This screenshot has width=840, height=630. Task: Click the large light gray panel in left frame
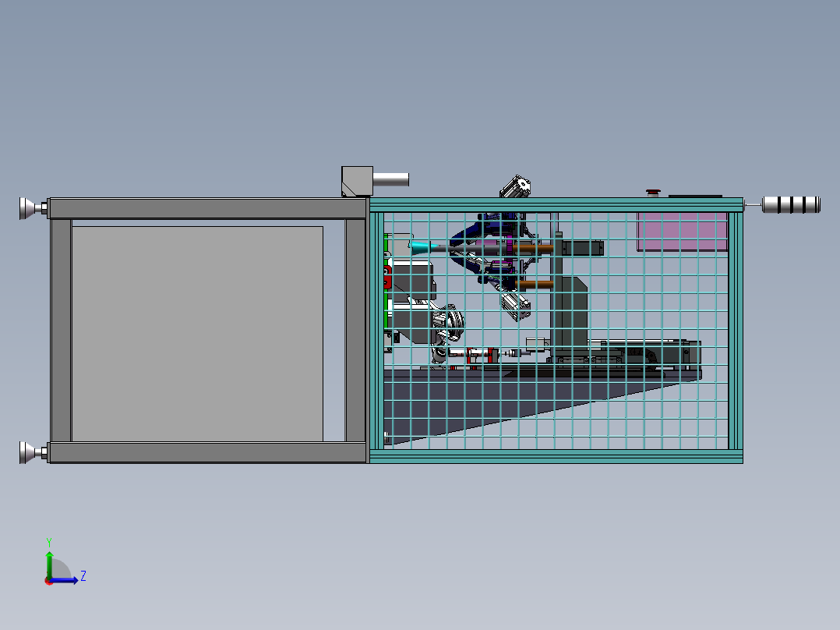coord(197,334)
